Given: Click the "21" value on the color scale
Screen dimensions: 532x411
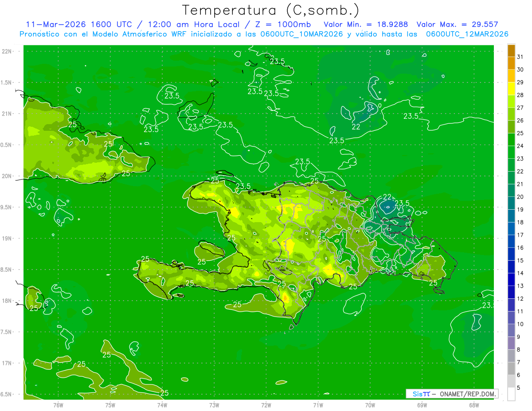Looking at the screenshot, I should pyautogui.click(x=520, y=184).
